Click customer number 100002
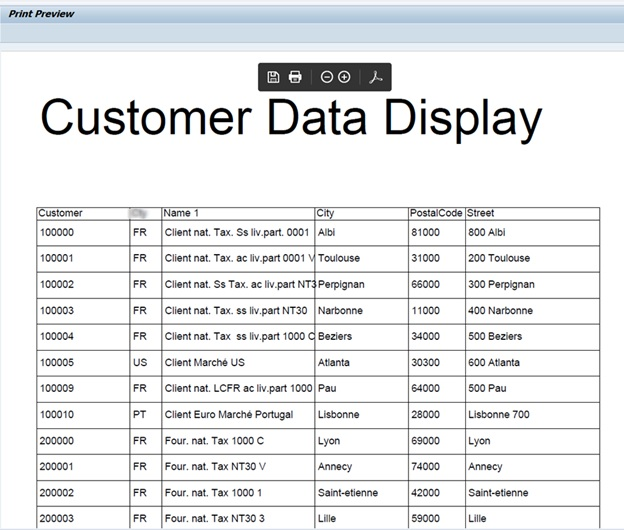Screen dimensions: 624x530 (57, 284)
